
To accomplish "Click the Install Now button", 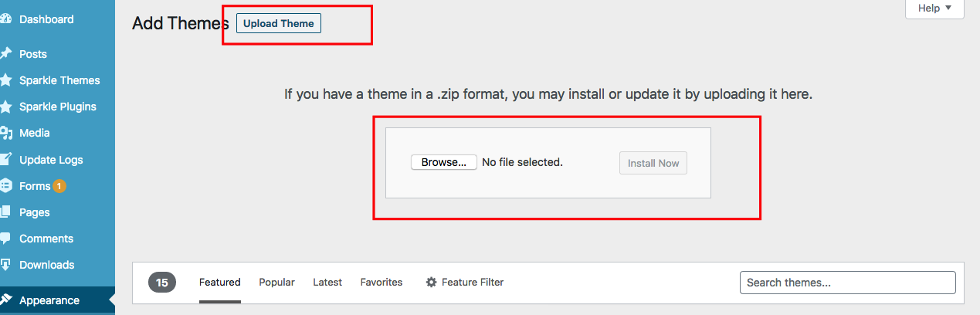I will point(653,163).
